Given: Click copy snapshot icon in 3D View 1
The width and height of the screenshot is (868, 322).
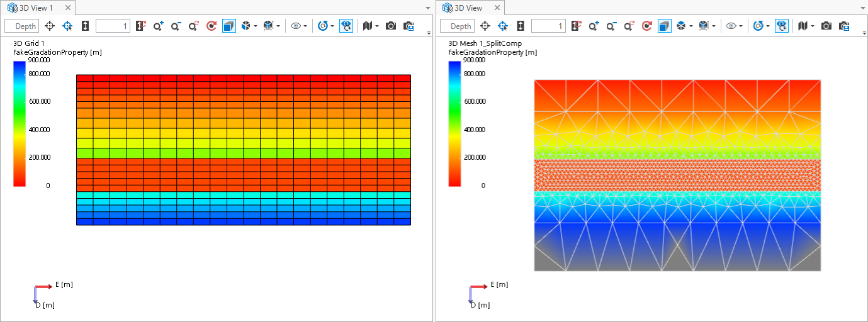Looking at the screenshot, I should tap(409, 26).
